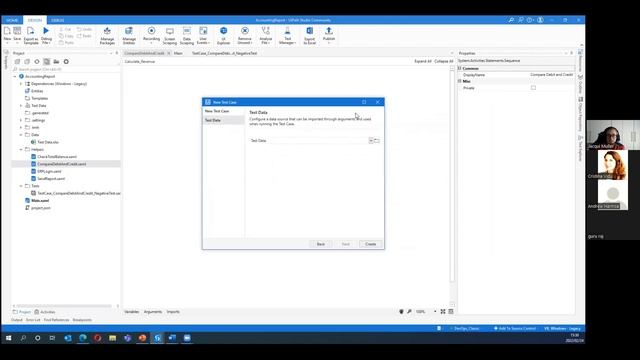Screen dimensions: 640x360
Task: Open the Variables panel tab
Action: pyautogui.click(x=131, y=312)
